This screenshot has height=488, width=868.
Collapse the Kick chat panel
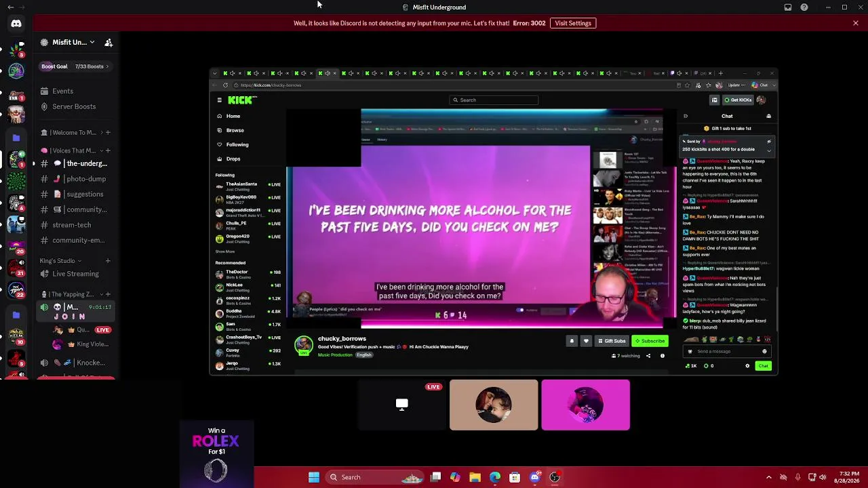[x=685, y=116]
